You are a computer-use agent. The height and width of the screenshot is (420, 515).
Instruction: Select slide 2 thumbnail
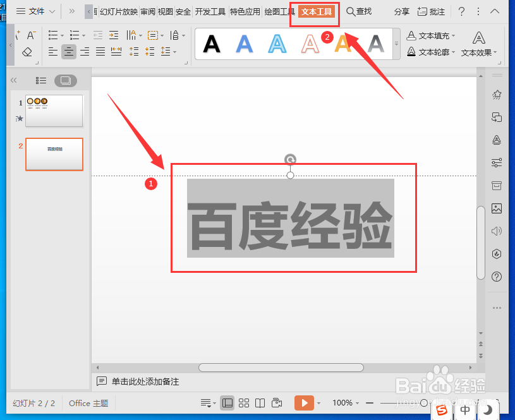click(54, 154)
